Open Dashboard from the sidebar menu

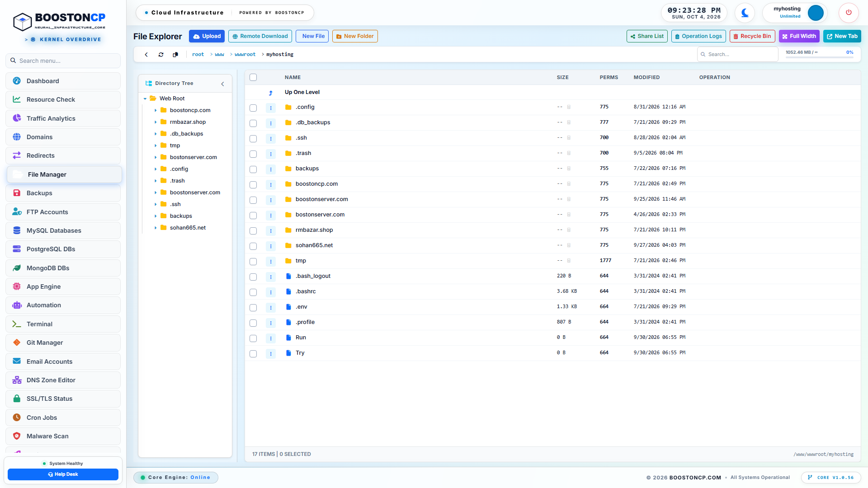click(x=63, y=81)
